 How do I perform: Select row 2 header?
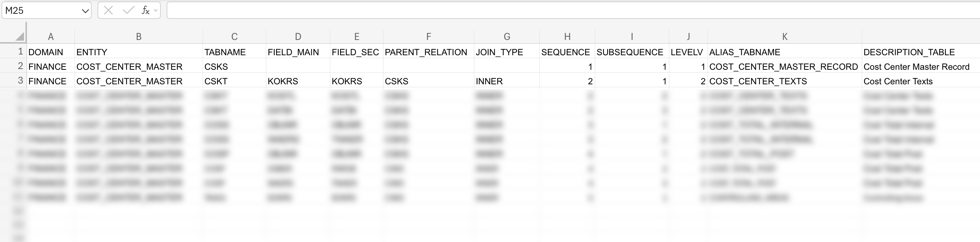[20, 66]
